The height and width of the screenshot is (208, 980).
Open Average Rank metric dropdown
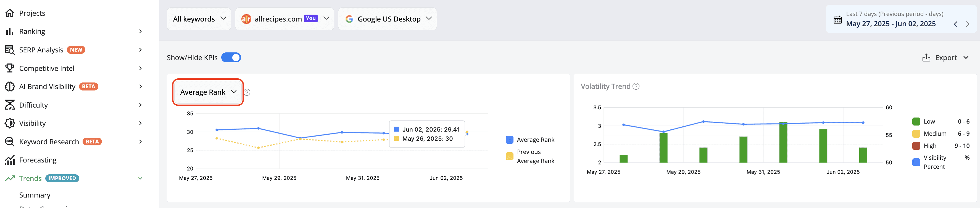[x=208, y=92]
